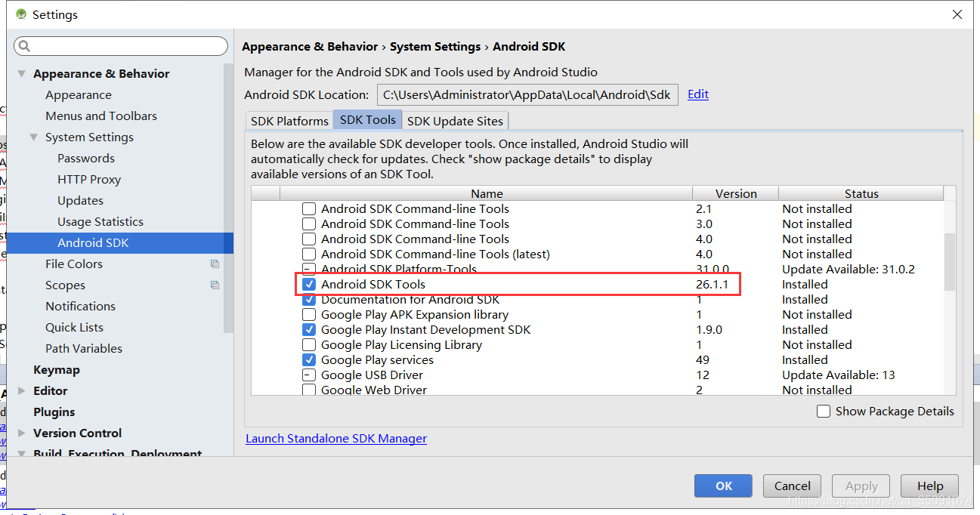
Task: Click the 'Update Available: 13' status
Action: click(x=839, y=375)
